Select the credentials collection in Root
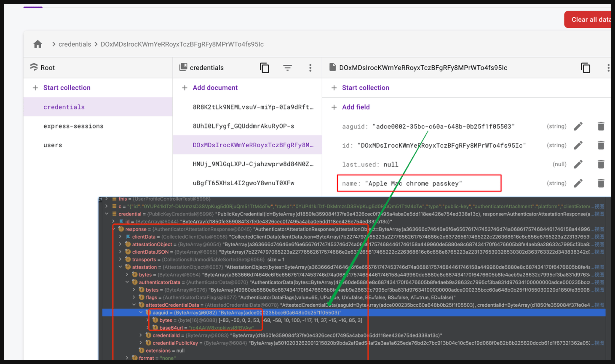Viewport: 615px width, 364px height. [98, 107]
